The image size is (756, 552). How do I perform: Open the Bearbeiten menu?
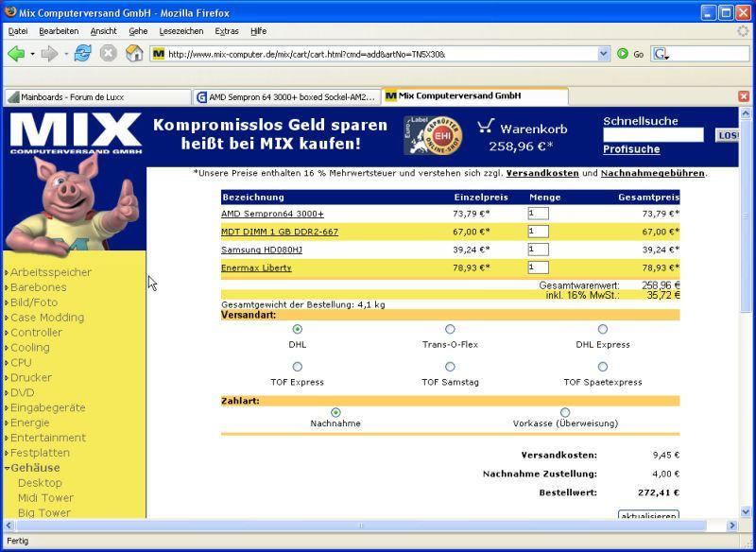point(59,31)
